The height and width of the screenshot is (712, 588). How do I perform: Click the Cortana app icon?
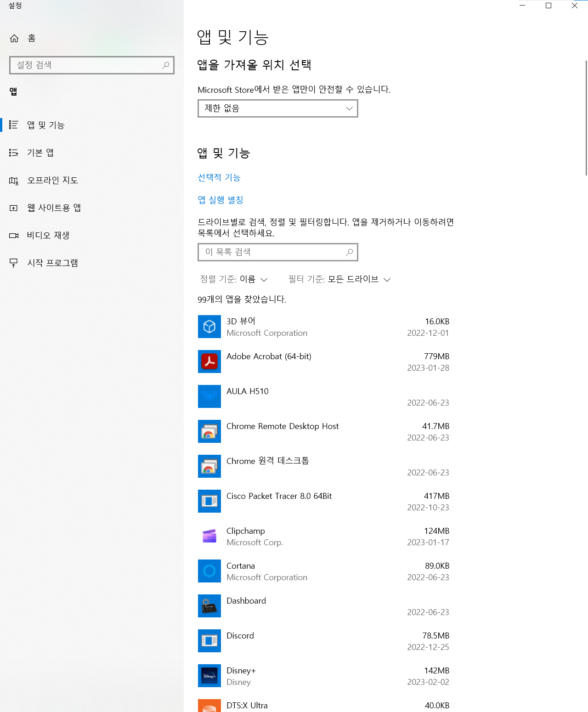click(209, 571)
